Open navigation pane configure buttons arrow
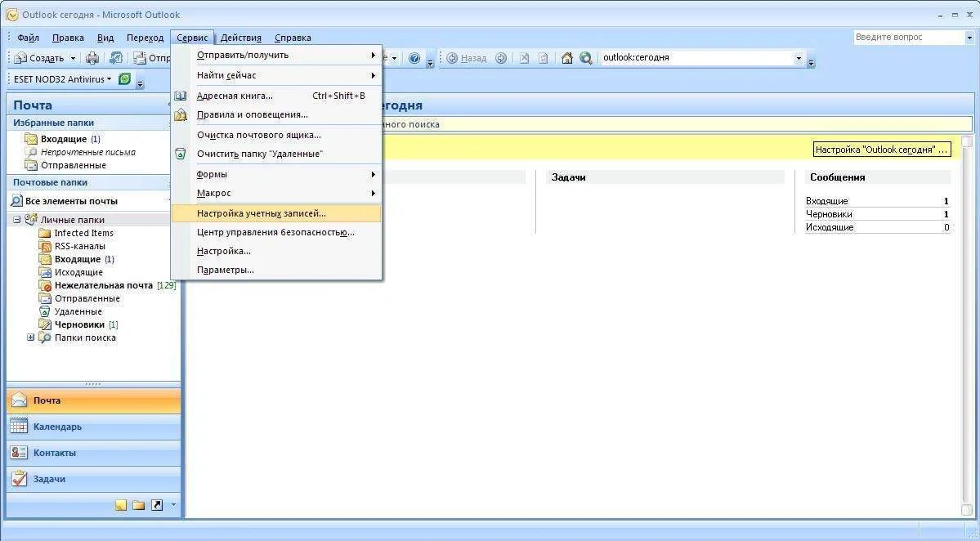This screenshot has width=980, height=541. coord(174,504)
